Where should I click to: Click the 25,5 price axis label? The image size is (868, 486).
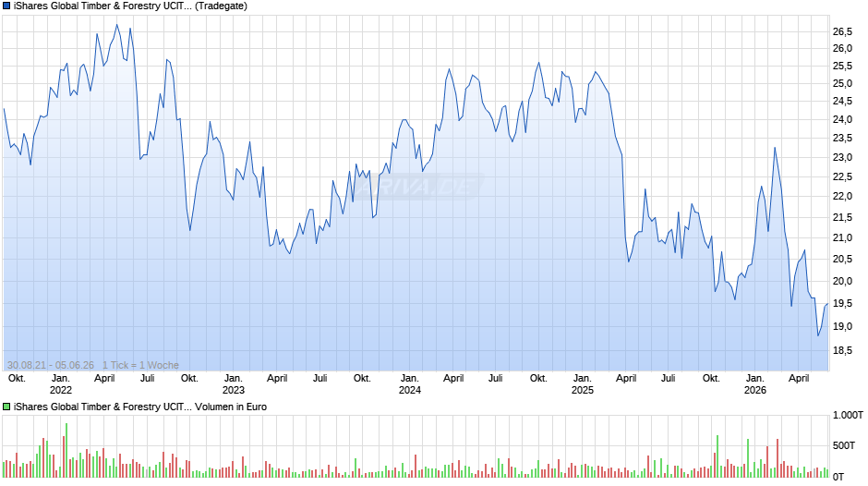tap(842, 67)
